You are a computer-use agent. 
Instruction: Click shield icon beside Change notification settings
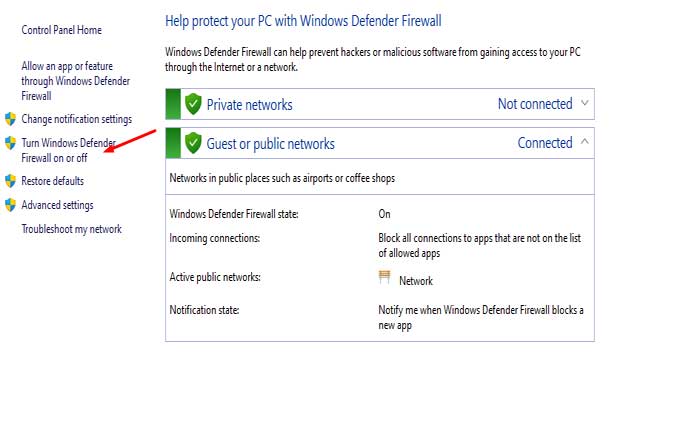pyautogui.click(x=11, y=119)
